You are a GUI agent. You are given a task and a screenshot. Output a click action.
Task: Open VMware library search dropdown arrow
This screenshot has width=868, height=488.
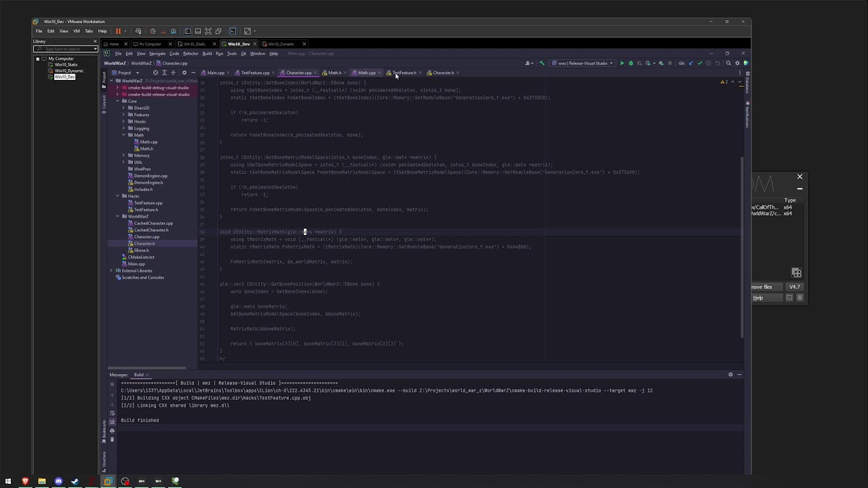(x=96, y=49)
